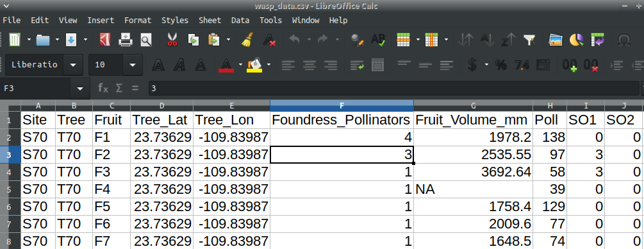Toggle Underline formatting
This screenshot has height=249, width=644.
[x=200, y=65]
